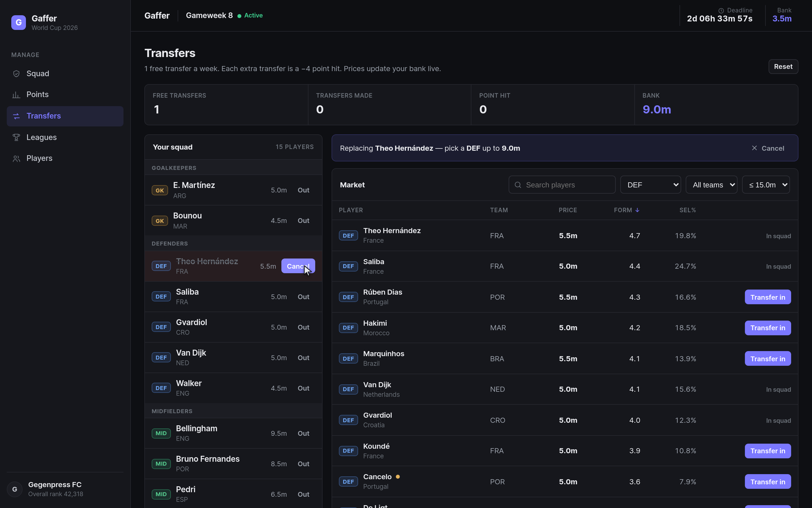Transfer out Bruno Fernandes
Viewport: 812px width, 508px height.
303,464
